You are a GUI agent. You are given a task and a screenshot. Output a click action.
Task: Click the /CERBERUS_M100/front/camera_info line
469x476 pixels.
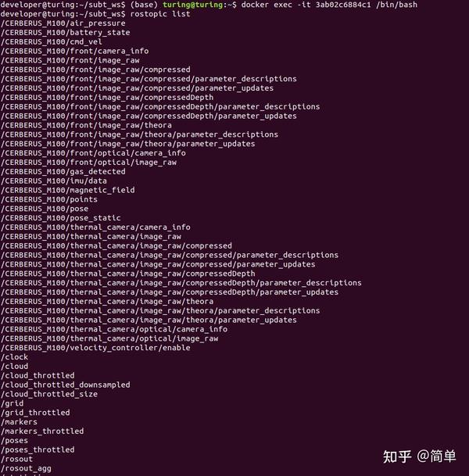tap(75, 51)
